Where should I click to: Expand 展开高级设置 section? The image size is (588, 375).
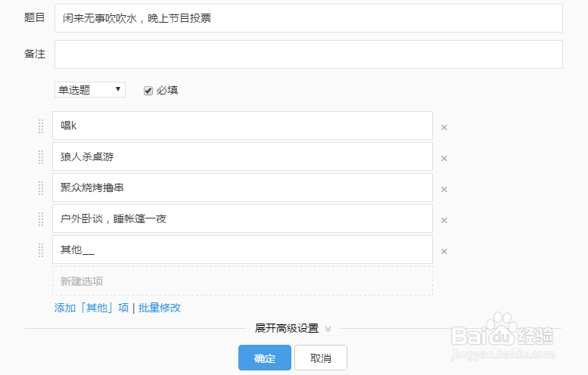[293, 329]
